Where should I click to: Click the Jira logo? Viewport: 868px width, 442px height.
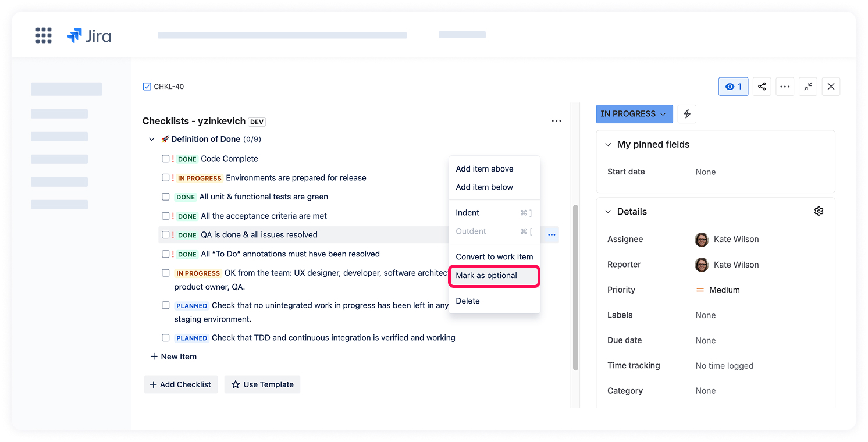coord(89,36)
